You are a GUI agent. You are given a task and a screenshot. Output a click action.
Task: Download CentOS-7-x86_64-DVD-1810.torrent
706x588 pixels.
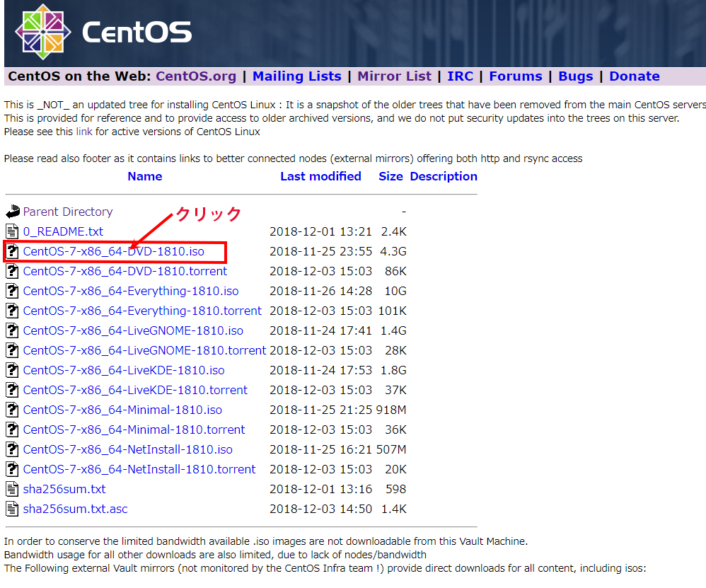coord(125,271)
